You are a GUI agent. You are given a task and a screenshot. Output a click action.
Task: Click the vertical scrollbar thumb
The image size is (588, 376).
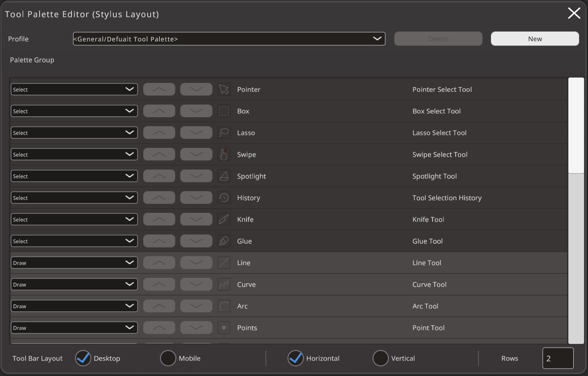click(x=576, y=126)
